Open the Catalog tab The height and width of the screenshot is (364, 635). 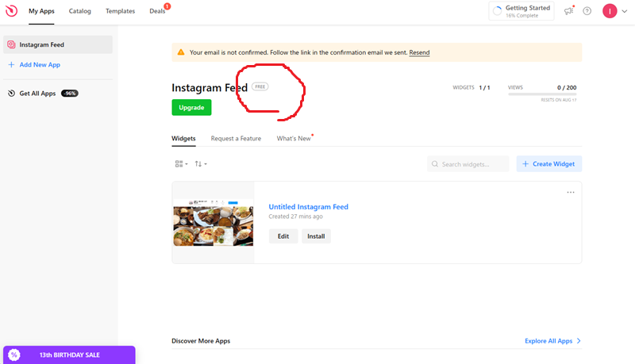80,11
